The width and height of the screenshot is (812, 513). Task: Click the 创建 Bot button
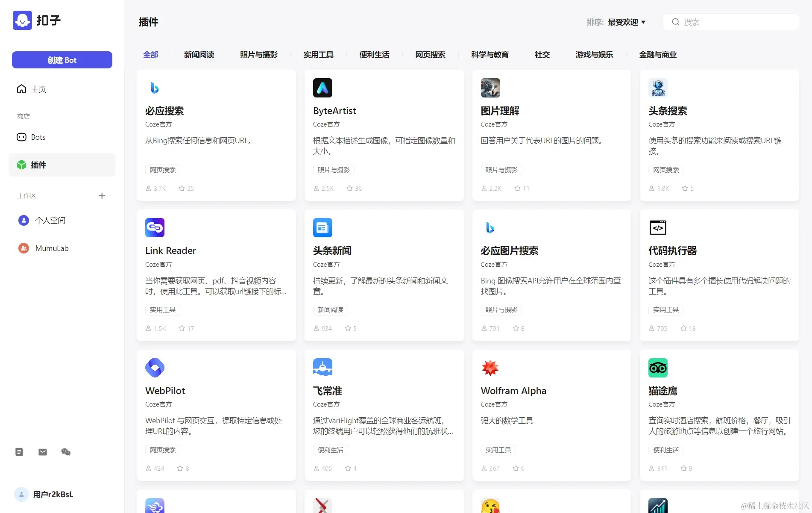[62, 60]
